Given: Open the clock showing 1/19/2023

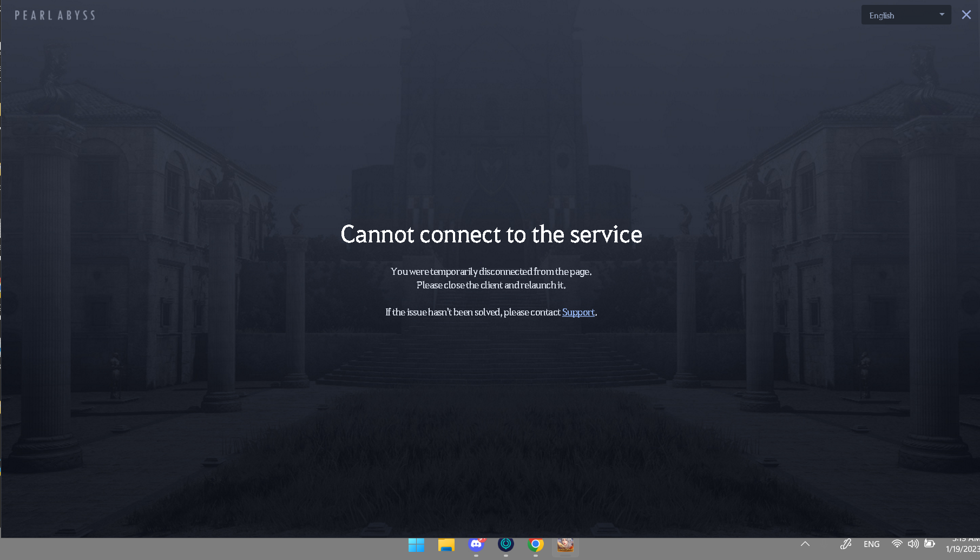Looking at the screenshot, I should click(x=963, y=544).
